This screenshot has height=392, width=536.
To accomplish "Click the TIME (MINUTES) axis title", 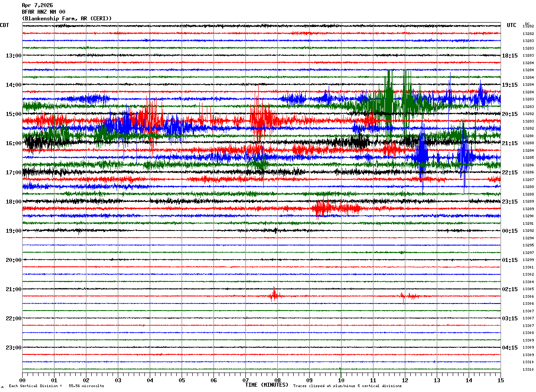I will point(267,385).
